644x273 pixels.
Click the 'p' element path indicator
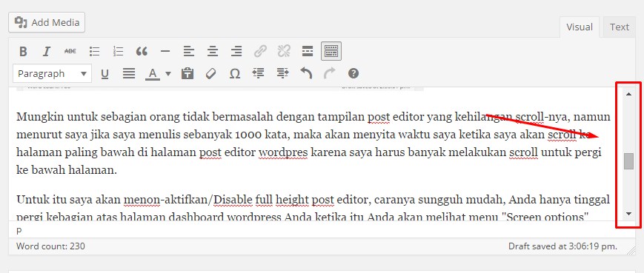tap(19, 230)
